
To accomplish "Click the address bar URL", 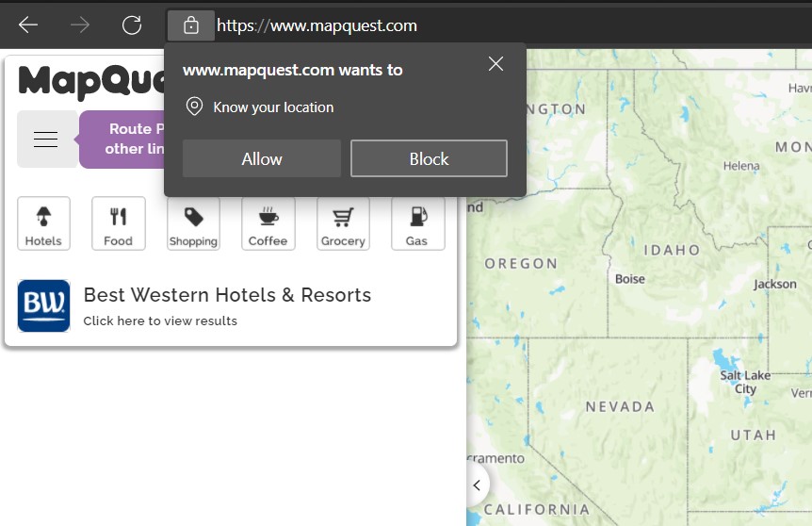I will (x=317, y=25).
